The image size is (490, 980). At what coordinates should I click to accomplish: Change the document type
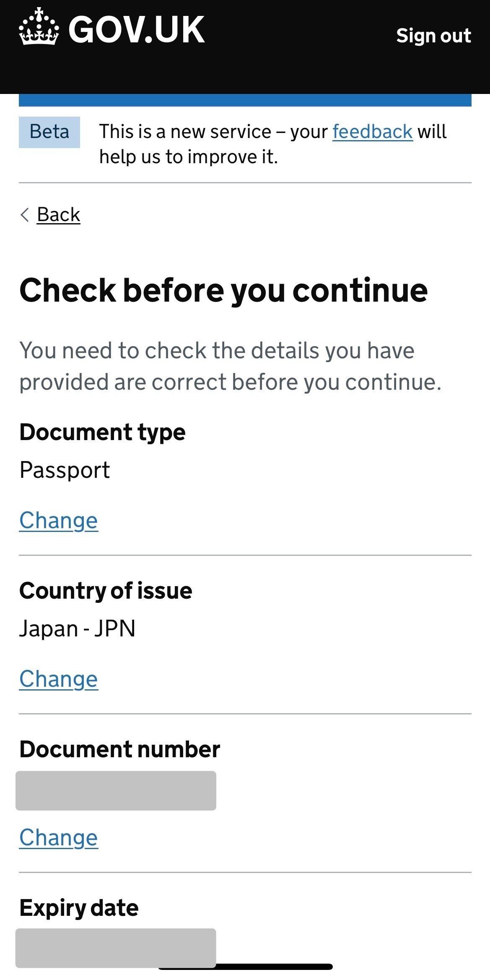point(59,521)
